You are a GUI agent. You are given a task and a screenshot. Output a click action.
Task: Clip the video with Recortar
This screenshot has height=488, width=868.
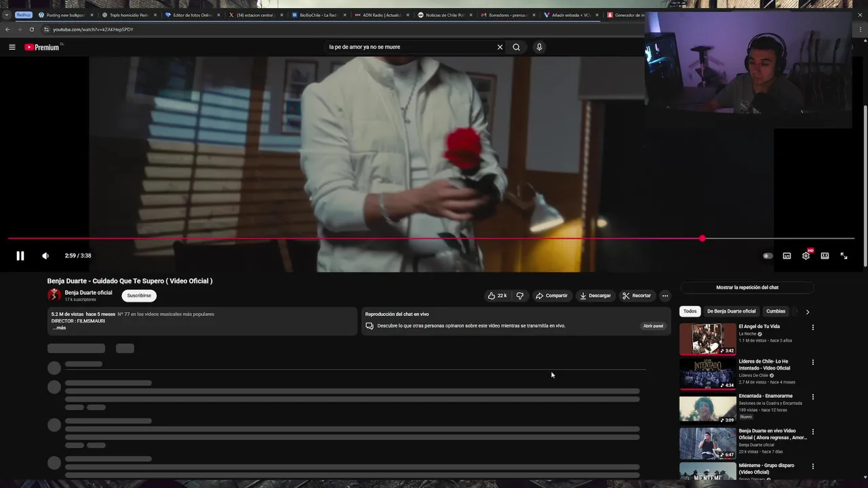pyautogui.click(x=637, y=296)
